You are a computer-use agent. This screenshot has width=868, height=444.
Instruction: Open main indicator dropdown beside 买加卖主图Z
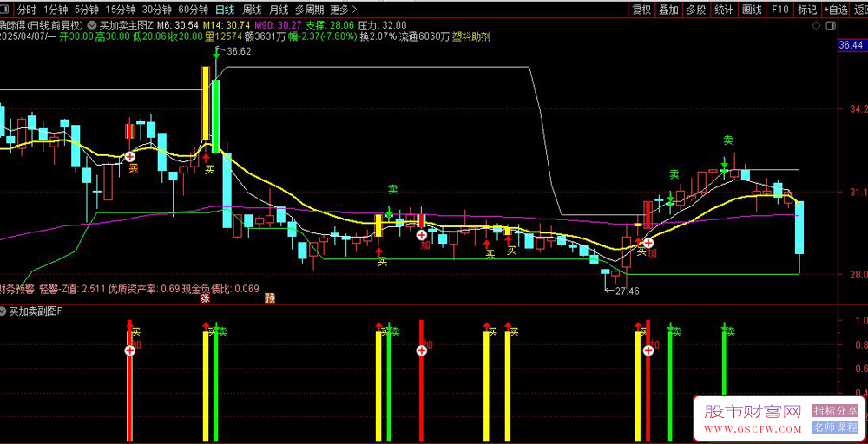point(91,25)
